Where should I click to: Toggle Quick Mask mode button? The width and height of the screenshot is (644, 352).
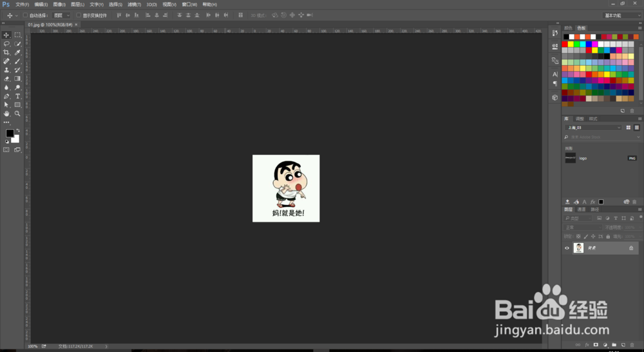6,150
